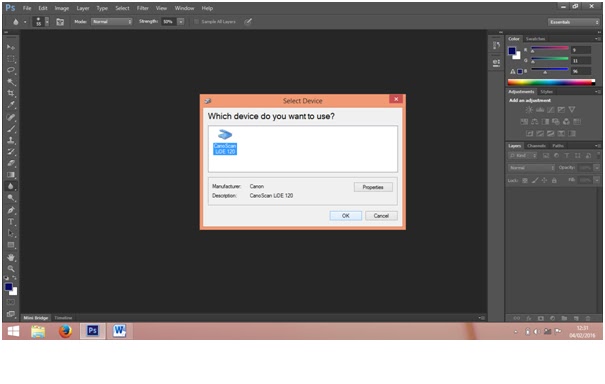
Task: Open the Styles tab
Action: click(546, 92)
